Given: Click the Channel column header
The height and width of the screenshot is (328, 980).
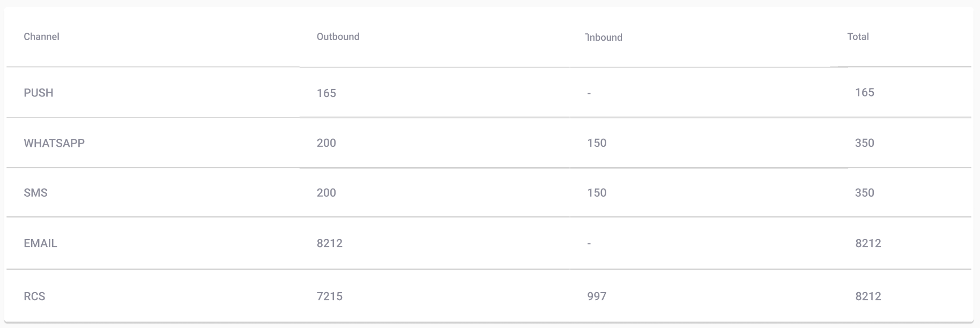Looking at the screenshot, I should [x=41, y=36].
